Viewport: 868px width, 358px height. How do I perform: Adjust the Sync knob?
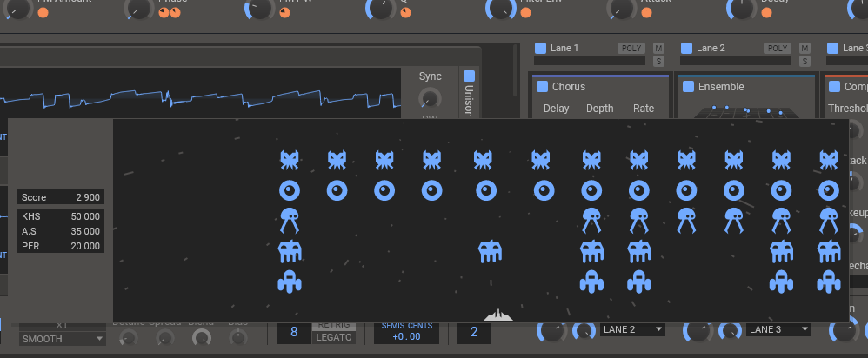431,98
